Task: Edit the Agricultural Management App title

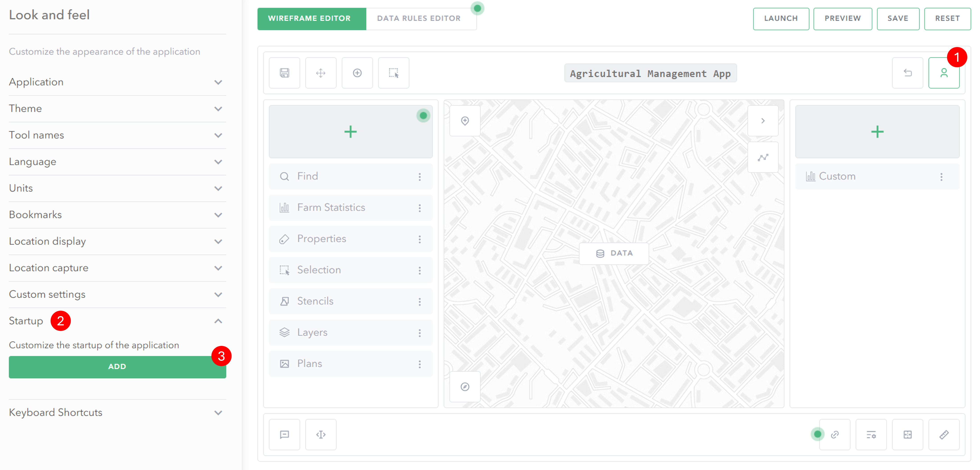Action: pos(650,73)
